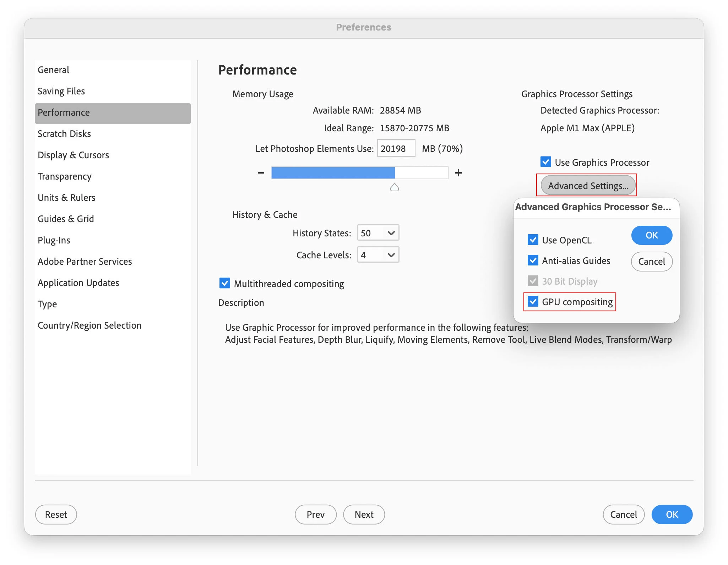This screenshot has width=728, height=565.
Task: Click the plus icon to increase memory
Action: pos(458,173)
